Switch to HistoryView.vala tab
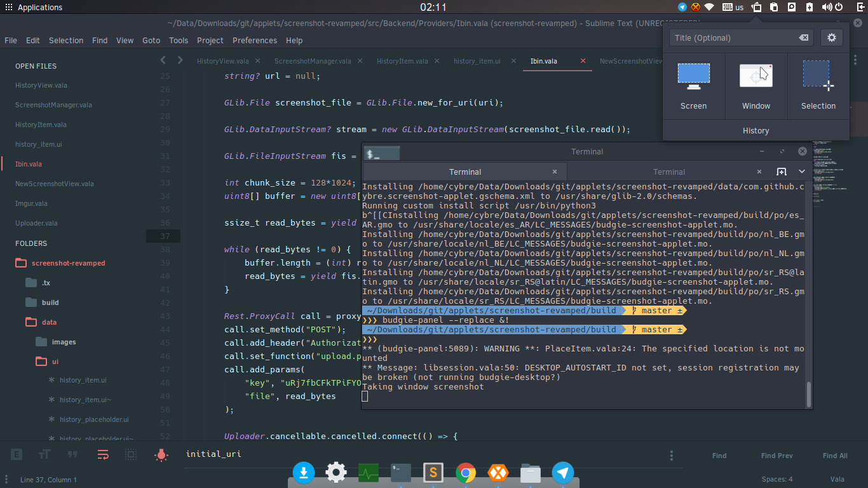868x488 pixels. tap(223, 61)
